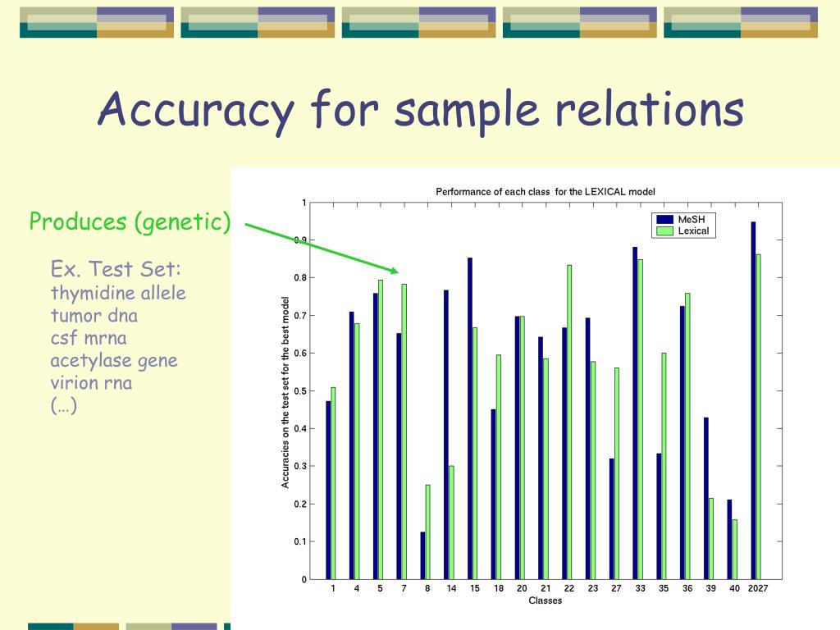The width and height of the screenshot is (840, 630).
Task: Select the "Lexical" legend label
Action: [x=693, y=231]
